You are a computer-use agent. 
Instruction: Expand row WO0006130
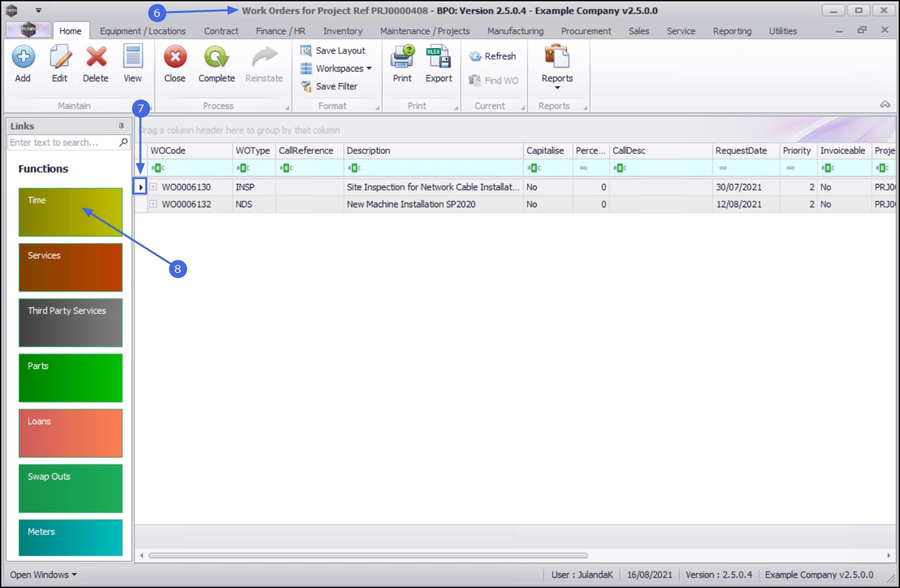[153, 187]
